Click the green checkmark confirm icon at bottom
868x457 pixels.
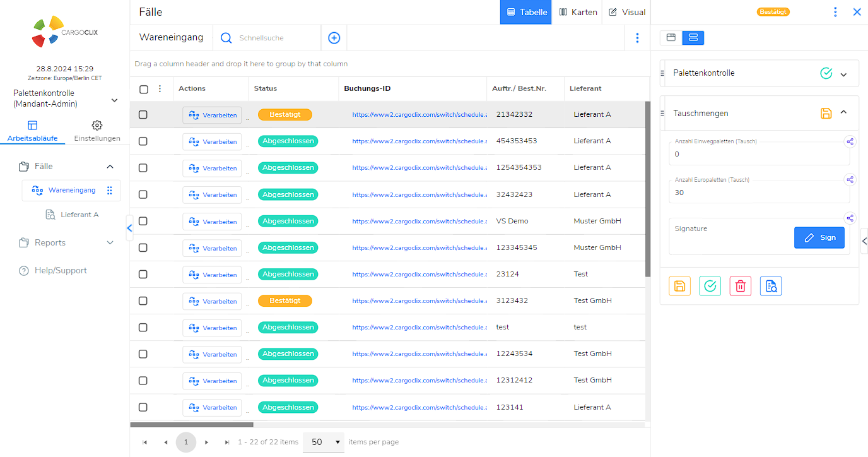tap(710, 287)
